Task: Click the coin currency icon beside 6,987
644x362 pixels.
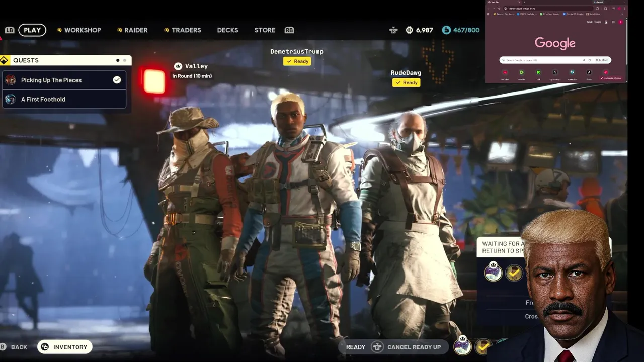Action: (409, 30)
